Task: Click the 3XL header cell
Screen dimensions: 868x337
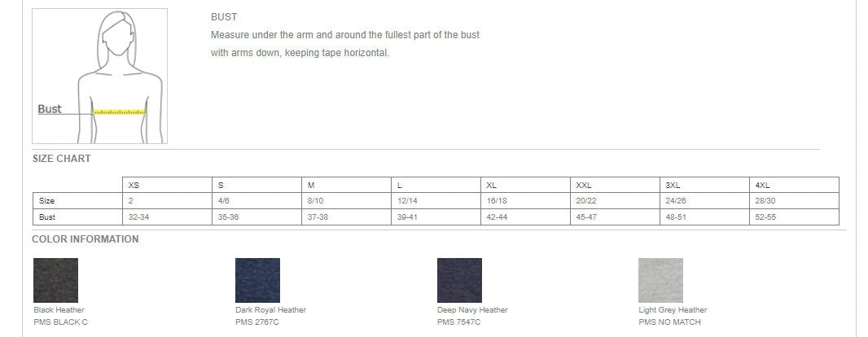Action: tap(704, 186)
